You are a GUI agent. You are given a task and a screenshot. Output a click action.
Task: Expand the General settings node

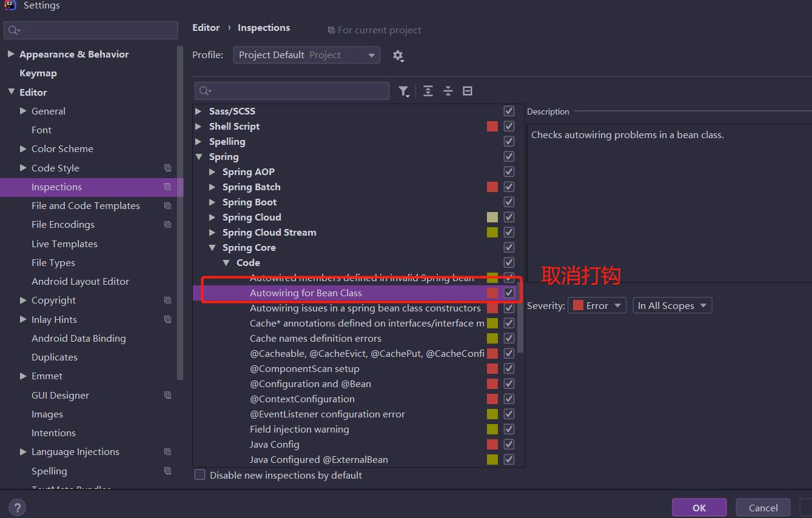click(23, 111)
